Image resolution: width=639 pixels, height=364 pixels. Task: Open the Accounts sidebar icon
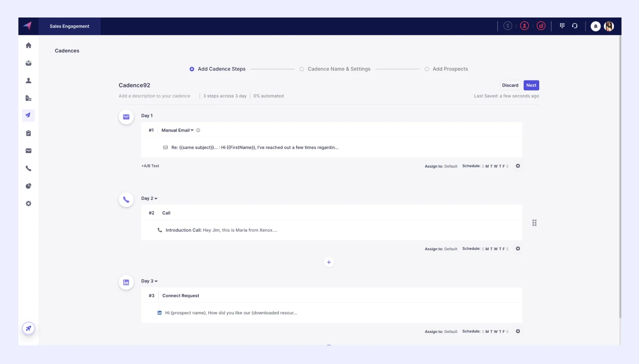pyautogui.click(x=28, y=98)
